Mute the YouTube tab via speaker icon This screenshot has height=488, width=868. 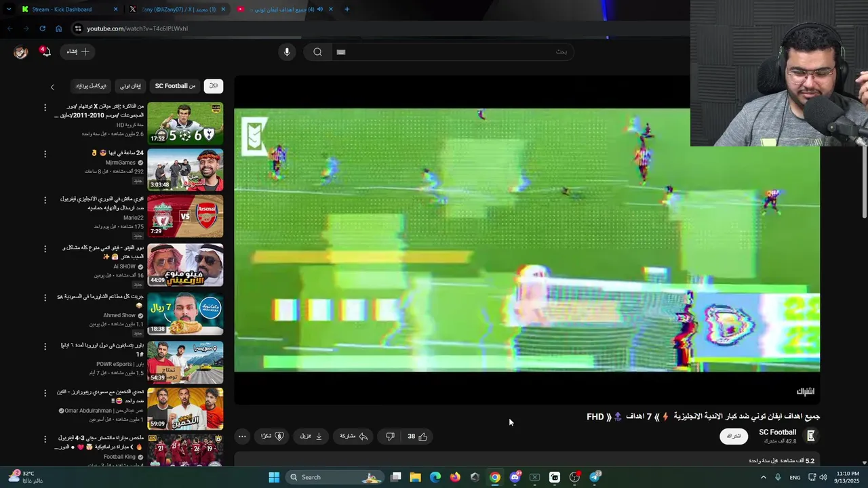pyautogui.click(x=319, y=9)
